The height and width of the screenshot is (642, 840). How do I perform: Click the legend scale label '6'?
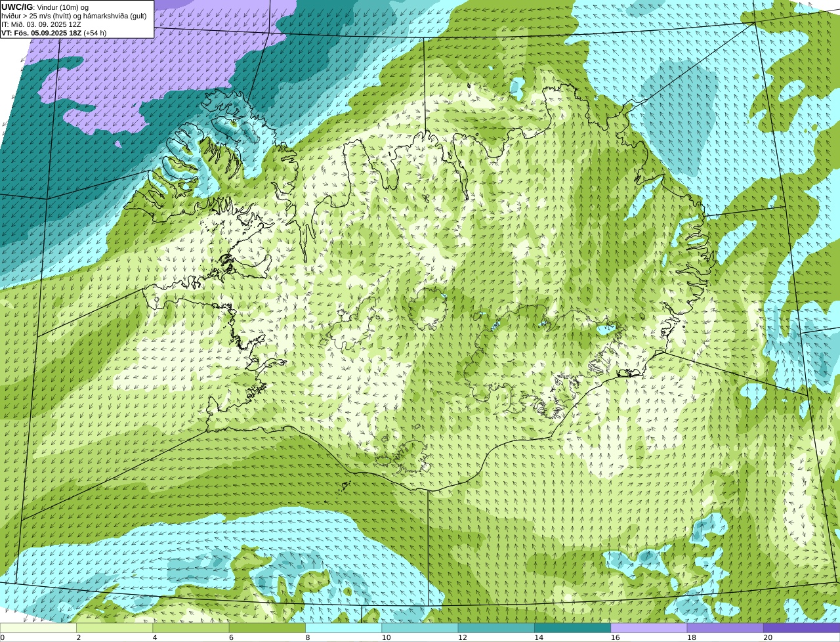pos(232,637)
